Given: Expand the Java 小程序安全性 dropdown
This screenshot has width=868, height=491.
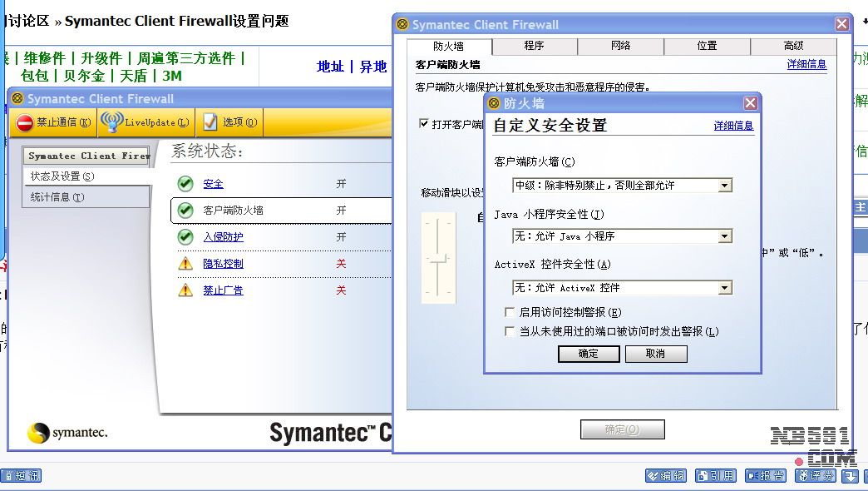Looking at the screenshot, I should tap(724, 236).
